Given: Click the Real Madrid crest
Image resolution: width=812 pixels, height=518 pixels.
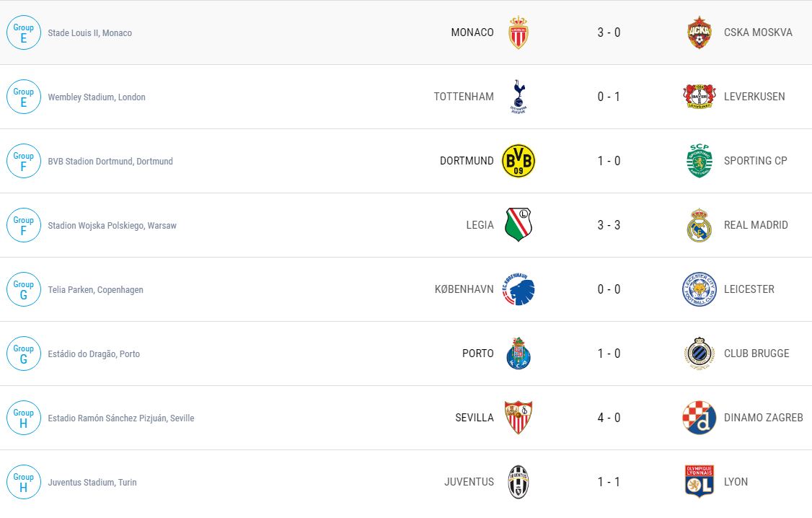Looking at the screenshot, I should pos(699,225).
